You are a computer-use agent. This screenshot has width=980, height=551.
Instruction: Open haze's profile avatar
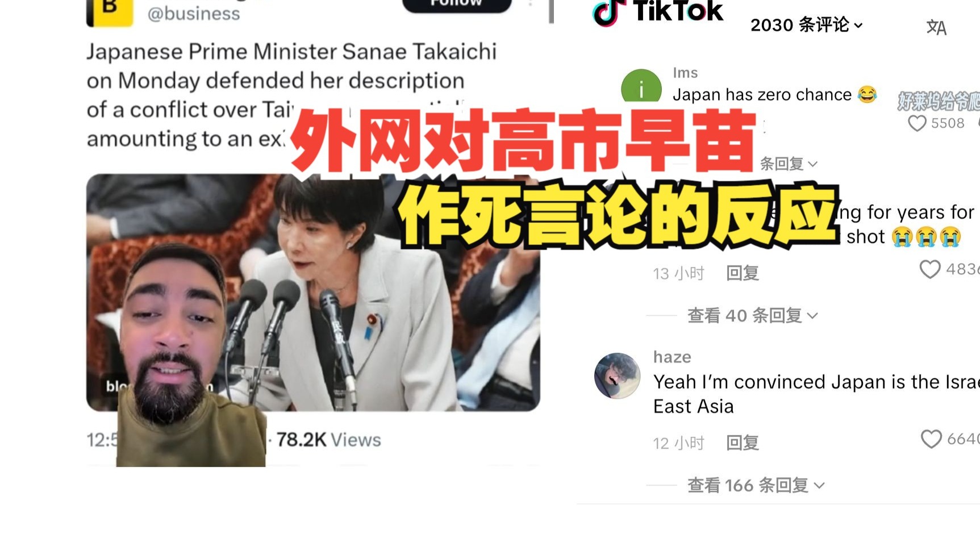pos(618,375)
